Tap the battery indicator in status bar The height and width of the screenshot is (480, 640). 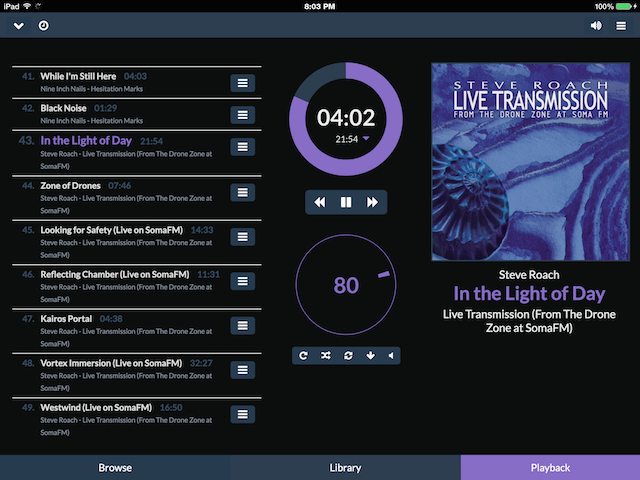[x=623, y=6]
